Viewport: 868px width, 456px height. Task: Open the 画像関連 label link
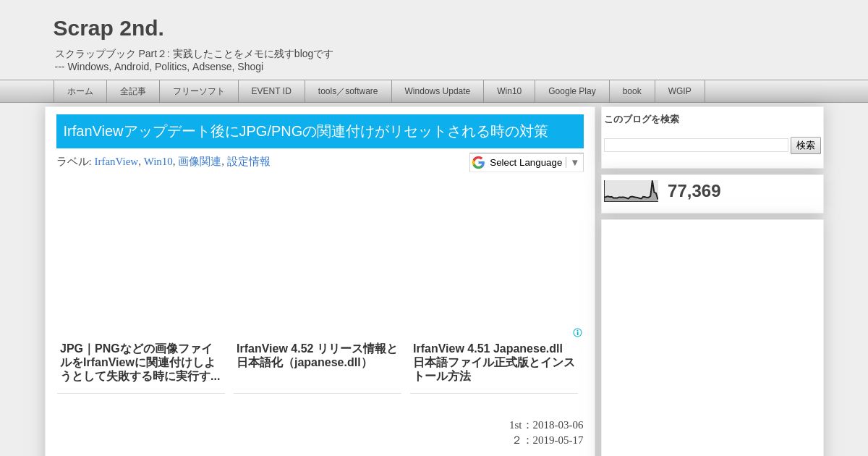click(200, 161)
